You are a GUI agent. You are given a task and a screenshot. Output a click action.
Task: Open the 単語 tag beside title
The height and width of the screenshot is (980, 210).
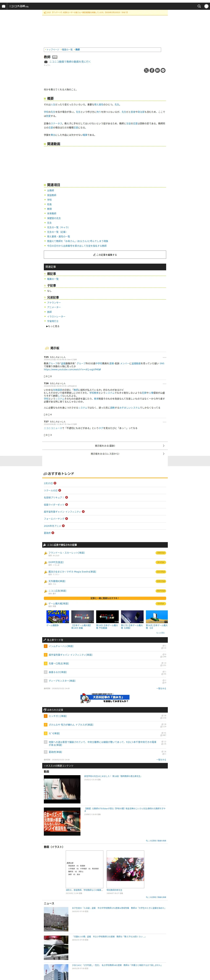click(55, 57)
